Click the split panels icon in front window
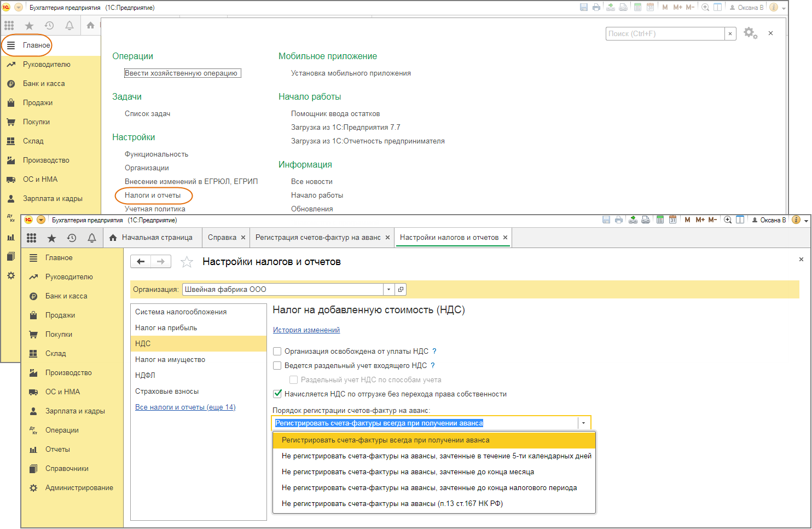The image size is (812, 529). [x=740, y=220]
